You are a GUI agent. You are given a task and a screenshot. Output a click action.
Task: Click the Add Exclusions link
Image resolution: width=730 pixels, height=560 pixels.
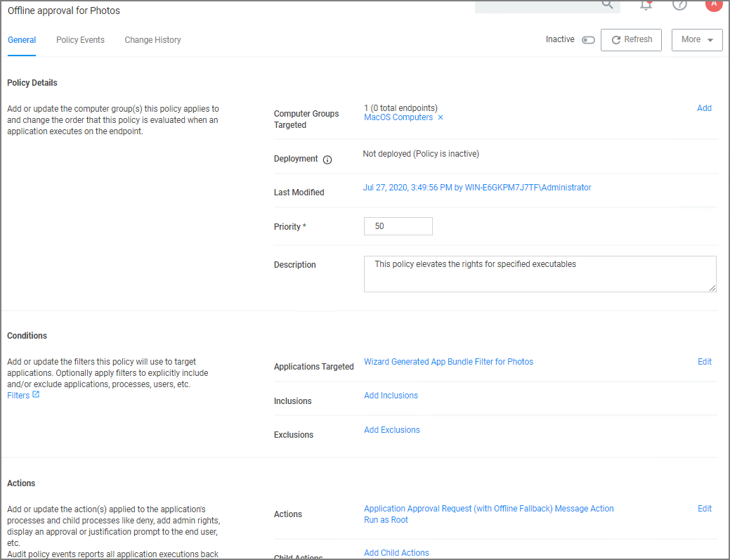[391, 430]
